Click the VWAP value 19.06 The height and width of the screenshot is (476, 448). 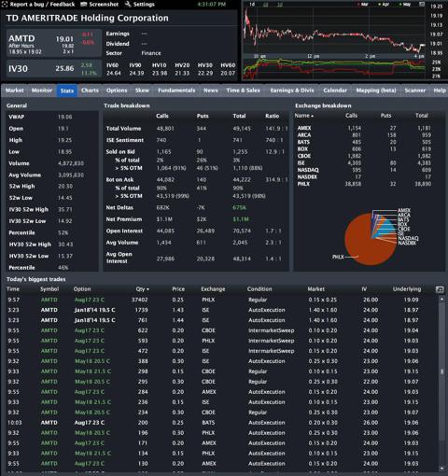(x=64, y=117)
